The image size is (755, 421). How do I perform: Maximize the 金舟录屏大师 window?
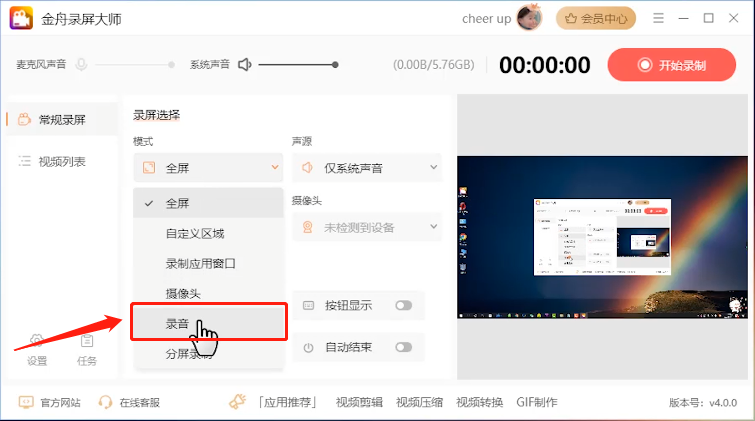tap(708, 18)
